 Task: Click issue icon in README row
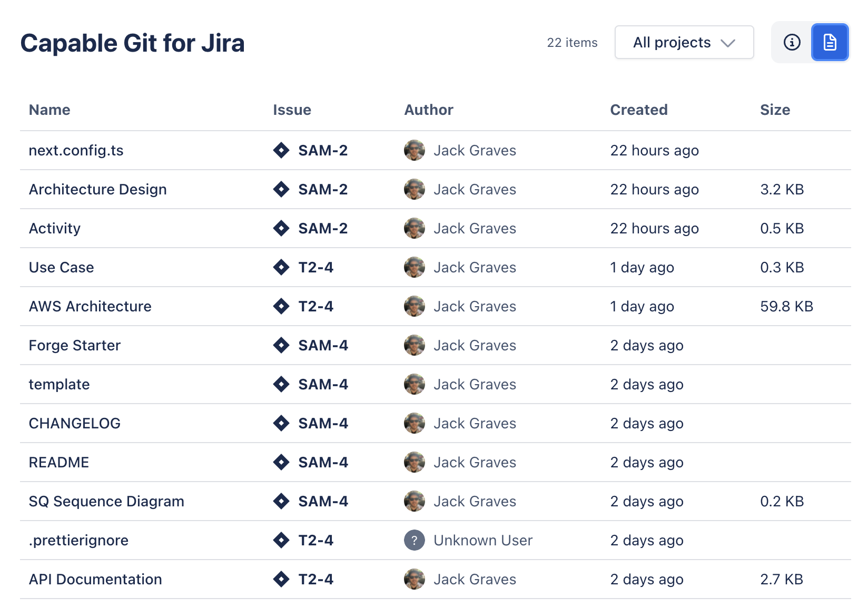pos(281,462)
